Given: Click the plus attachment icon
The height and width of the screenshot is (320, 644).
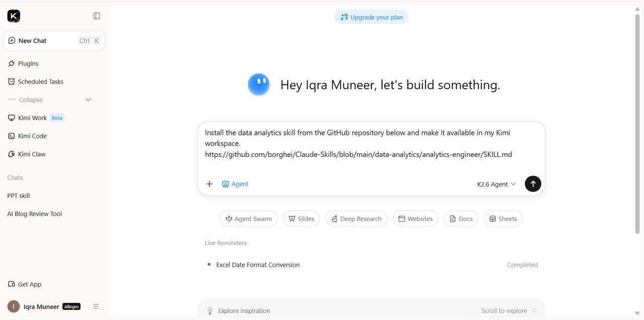Looking at the screenshot, I should [210, 184].
